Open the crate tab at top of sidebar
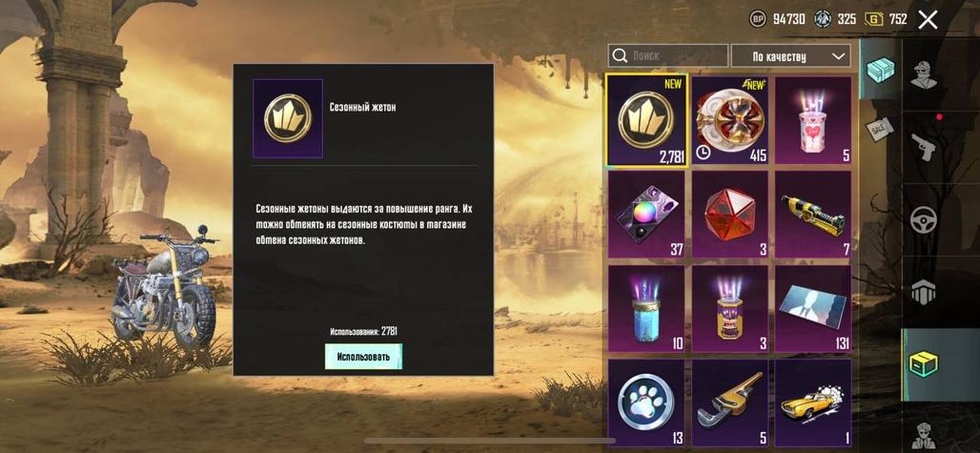 880,69
